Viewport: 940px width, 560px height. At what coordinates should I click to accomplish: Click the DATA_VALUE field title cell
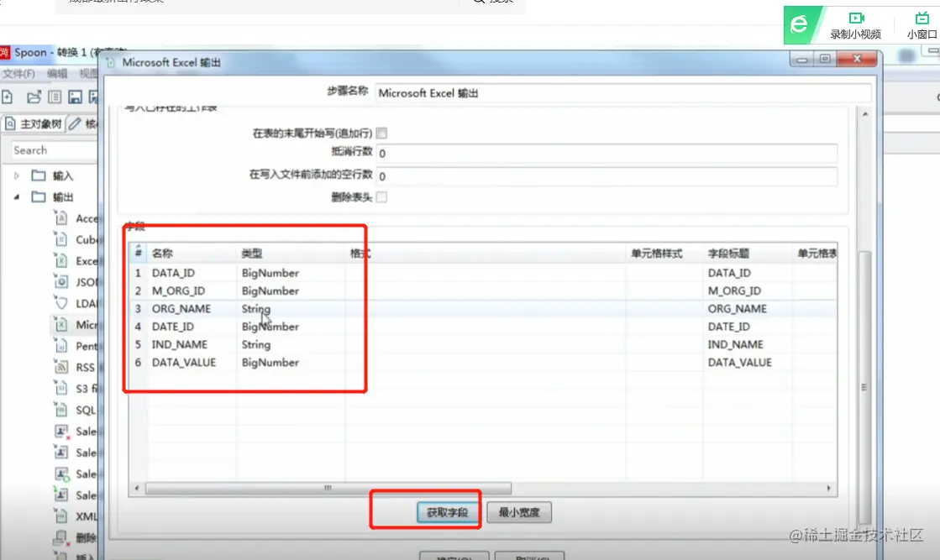(x=748, y=363)
